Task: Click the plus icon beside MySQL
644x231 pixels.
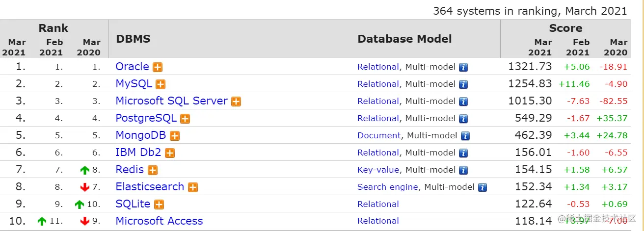Action: [161, 84]
